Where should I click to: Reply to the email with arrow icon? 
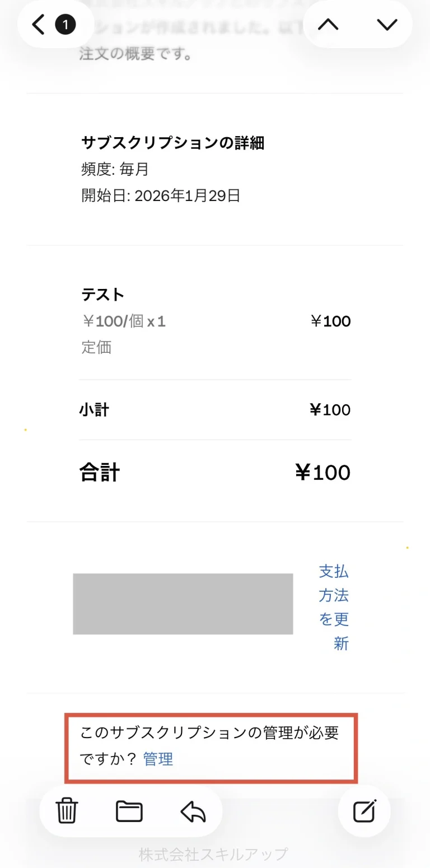193,811
